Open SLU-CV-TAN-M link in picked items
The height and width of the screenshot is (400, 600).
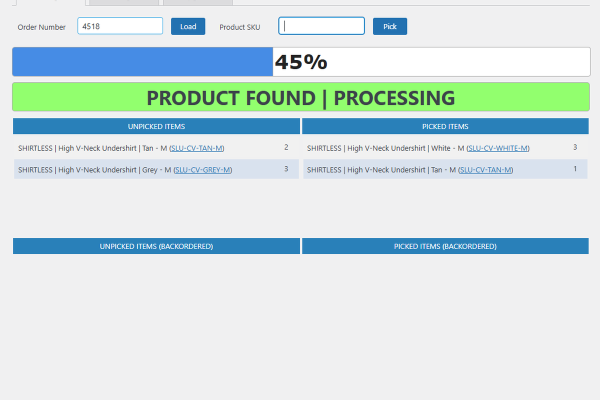pyautogui.click(x=485, y=170)
